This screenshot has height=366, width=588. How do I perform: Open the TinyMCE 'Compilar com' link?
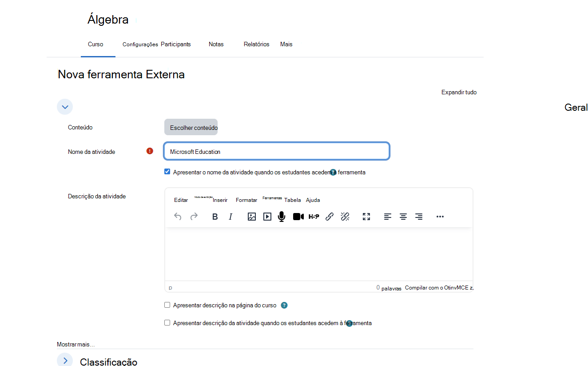439,288
